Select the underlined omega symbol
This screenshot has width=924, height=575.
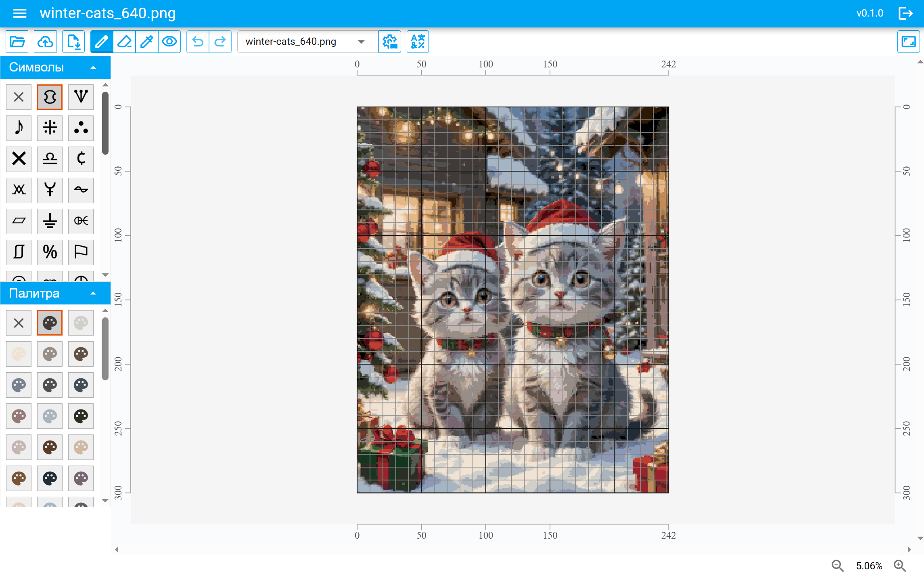click(50, 159)
